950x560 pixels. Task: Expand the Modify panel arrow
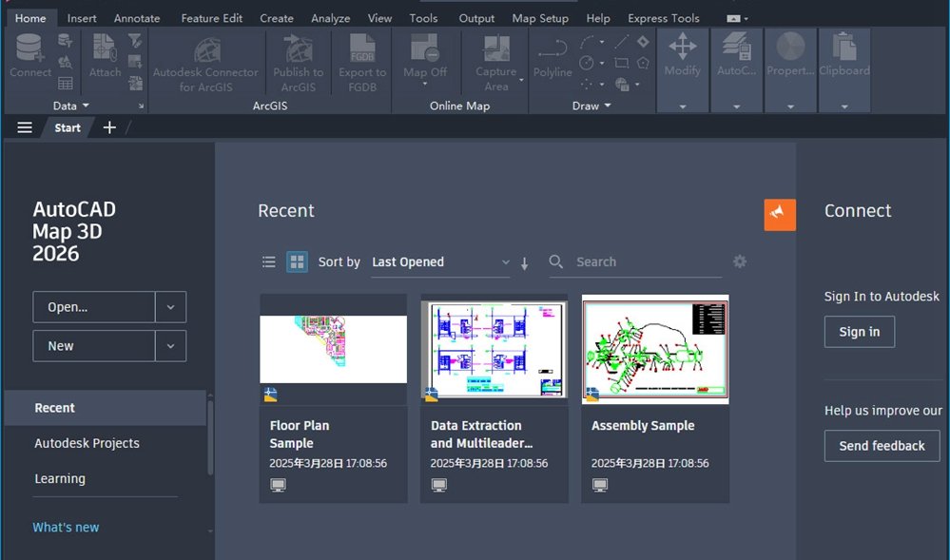[682, 106]
